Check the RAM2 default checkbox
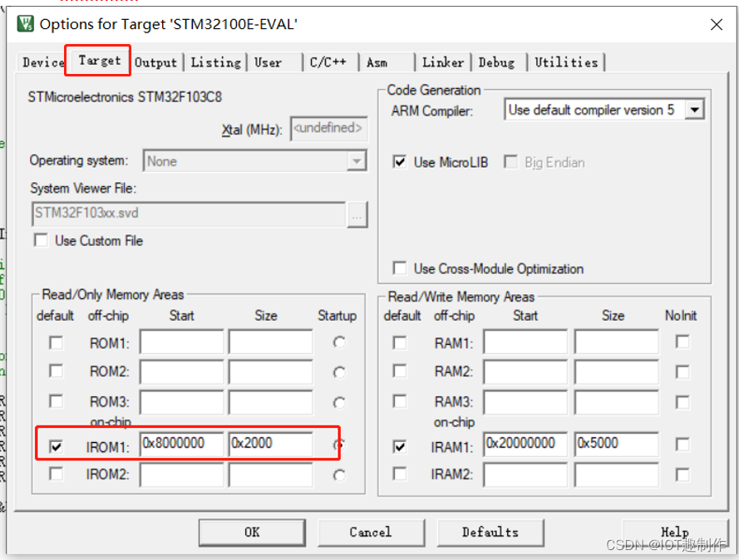The width and height of the screenshot is (739, 560). point(400,371)
